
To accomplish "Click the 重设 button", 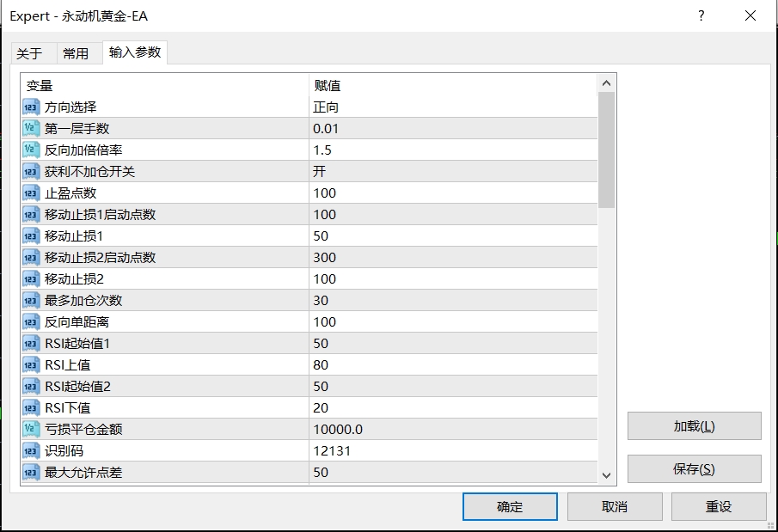I will click(719, 506).
